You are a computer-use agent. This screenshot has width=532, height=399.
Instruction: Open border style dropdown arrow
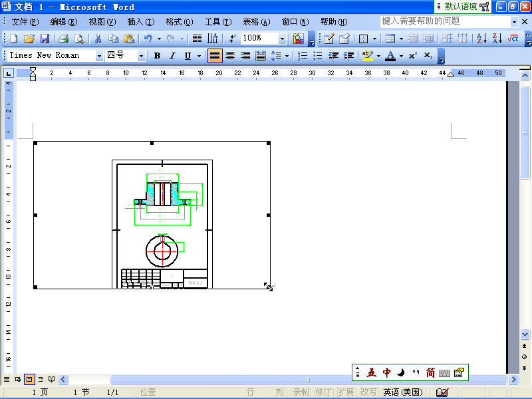click(x=374, y=39)
